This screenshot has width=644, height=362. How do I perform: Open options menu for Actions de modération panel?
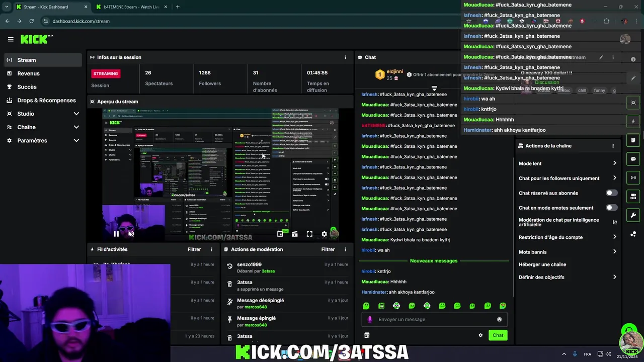(345, 249)
